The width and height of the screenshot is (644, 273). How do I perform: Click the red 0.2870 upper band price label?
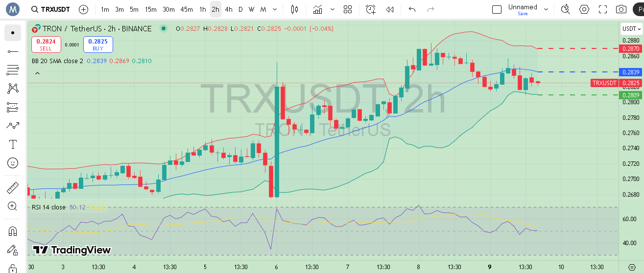[x=631, y=48]
